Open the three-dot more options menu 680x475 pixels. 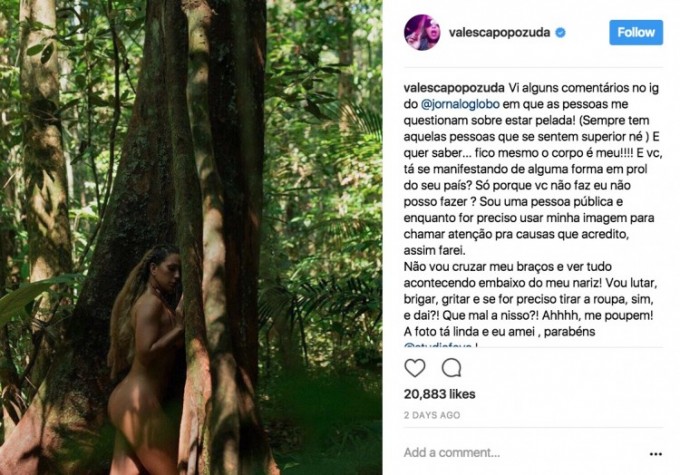point(655,452)
